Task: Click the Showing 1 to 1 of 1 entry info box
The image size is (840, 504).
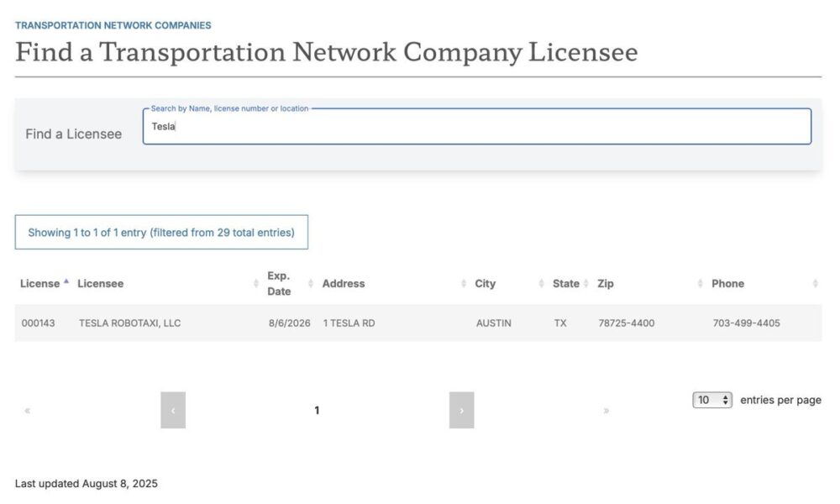Action: pos(161,233)
